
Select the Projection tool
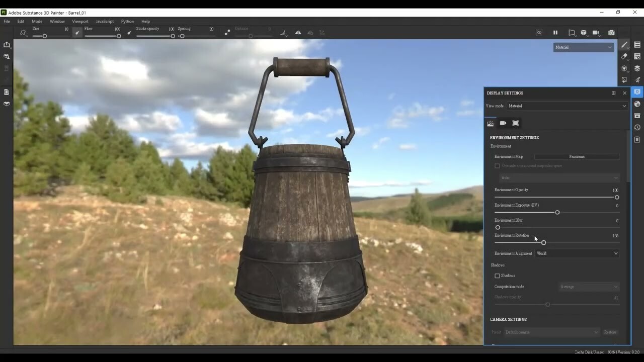624,68
